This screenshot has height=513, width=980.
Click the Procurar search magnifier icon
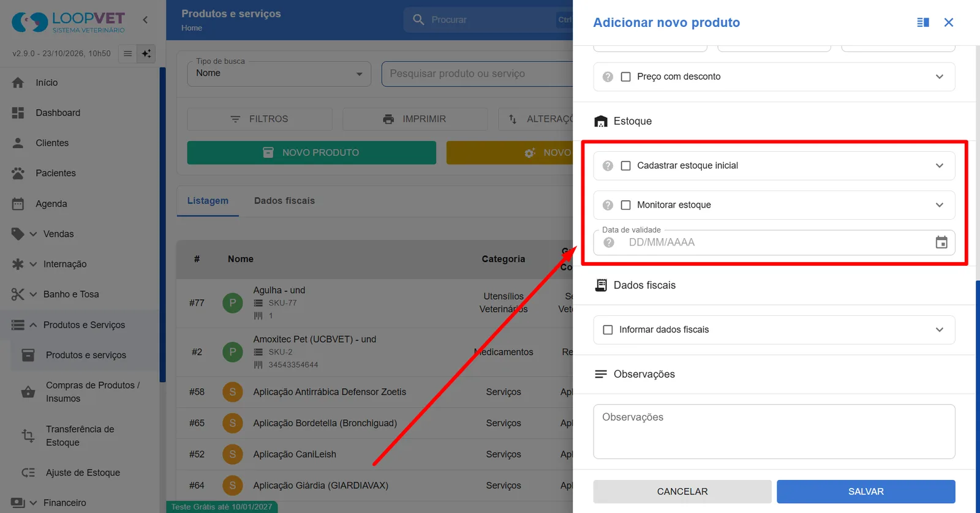coord(419,20)
